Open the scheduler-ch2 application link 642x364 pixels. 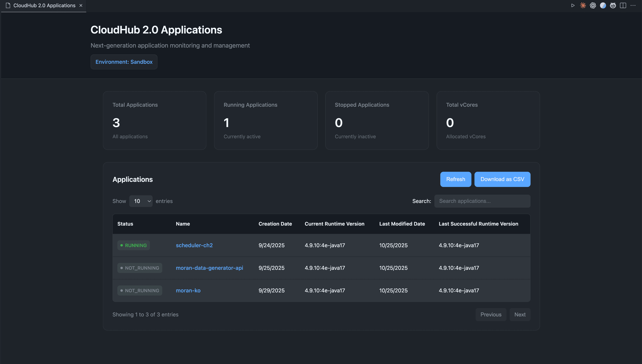(x=194, y=245)
